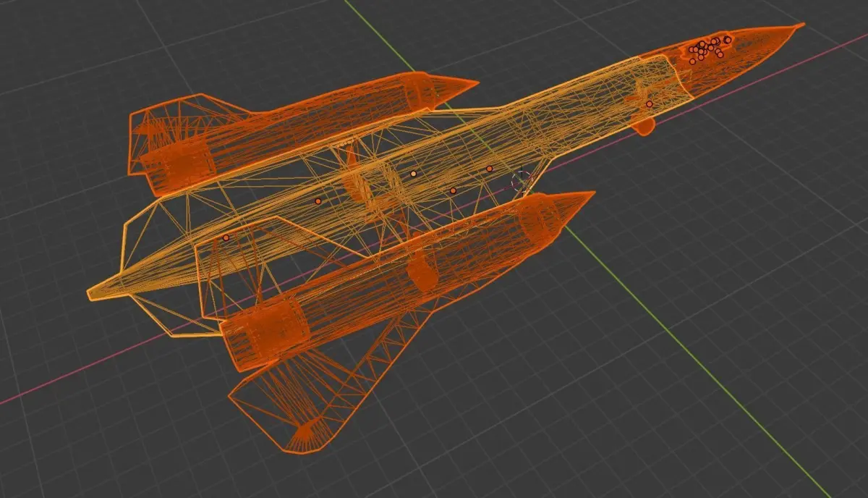The image size is (868, 498).
Task: Select the rounded pod under the forward fuselage
Action: pos(642,125)
